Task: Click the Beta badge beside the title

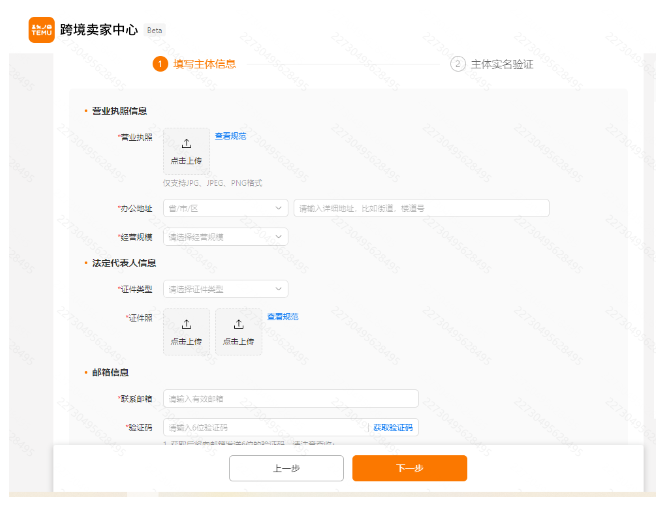Action: pos(154,30)
